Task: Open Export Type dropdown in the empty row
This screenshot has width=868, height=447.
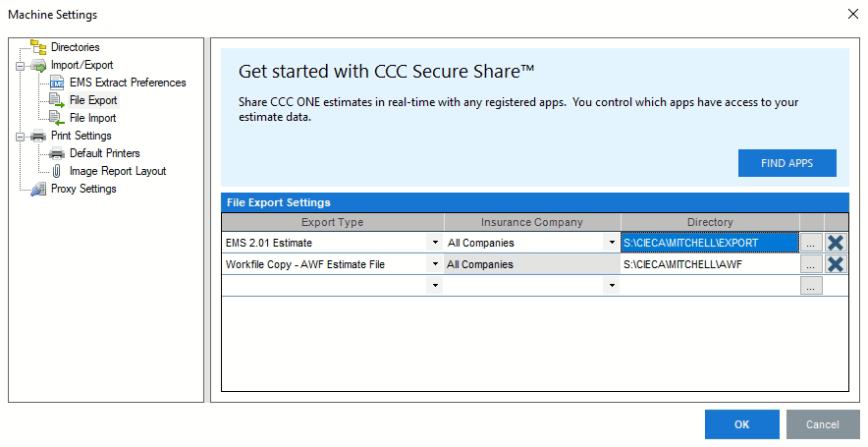Action: click(435, 286)
